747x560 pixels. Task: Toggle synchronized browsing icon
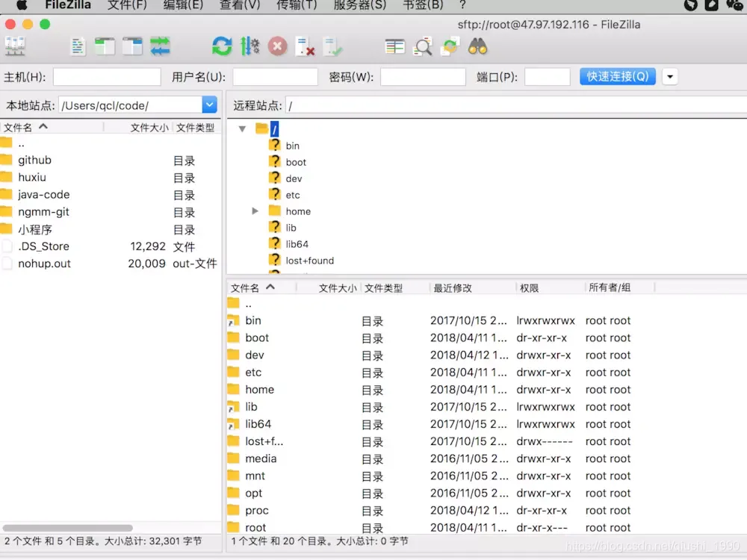[x=450, y=46]
